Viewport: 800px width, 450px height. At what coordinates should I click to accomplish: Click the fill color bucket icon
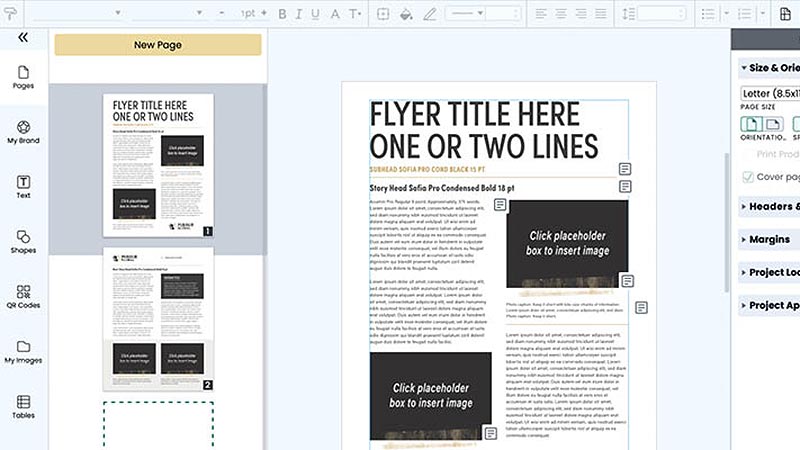pyautogui.click(x=406, y=14)
